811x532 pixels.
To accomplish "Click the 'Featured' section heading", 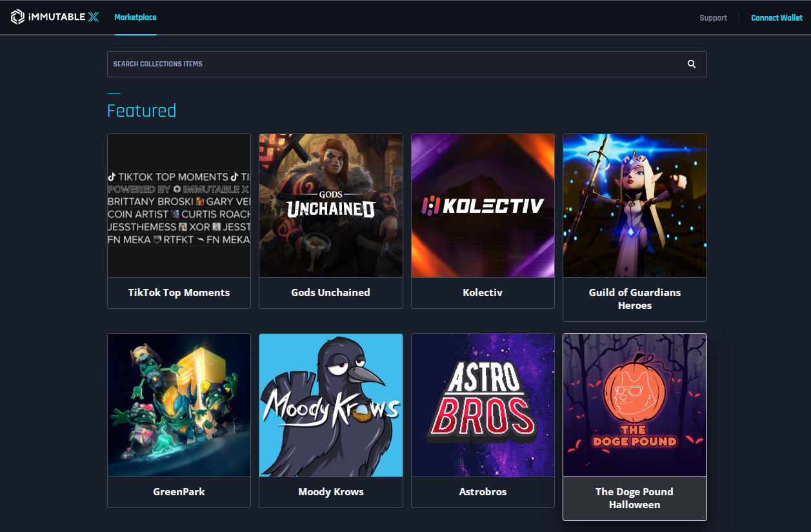I will point(141,111).
